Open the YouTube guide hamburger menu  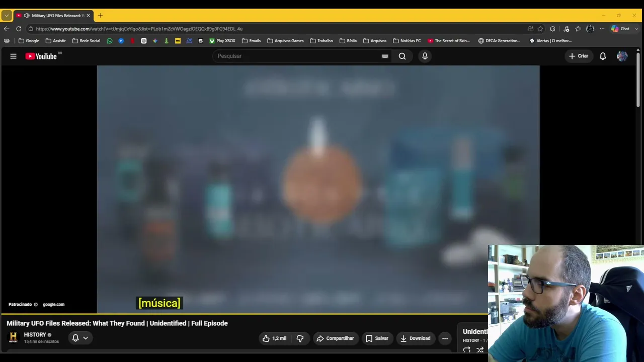[x=14, y=56]
